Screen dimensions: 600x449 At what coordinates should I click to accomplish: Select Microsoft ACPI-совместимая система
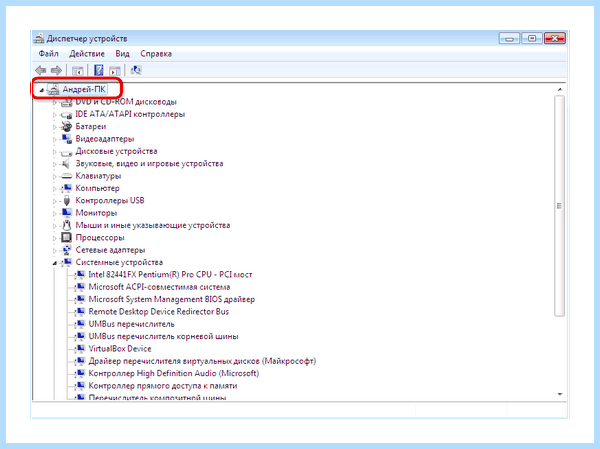pyautogui.click(x=159, y=287)
